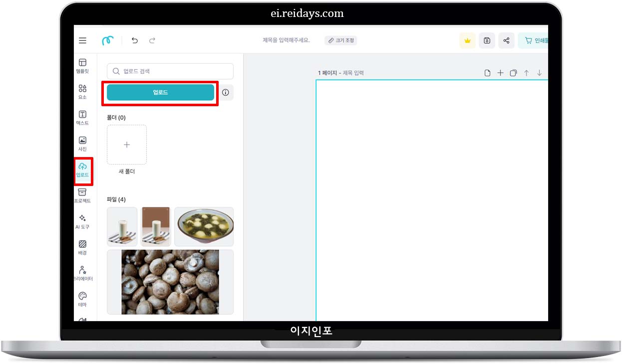Switch to the AI 도구 panel
The width and height of the screenshot is (622, 364).
click(82, 221)
